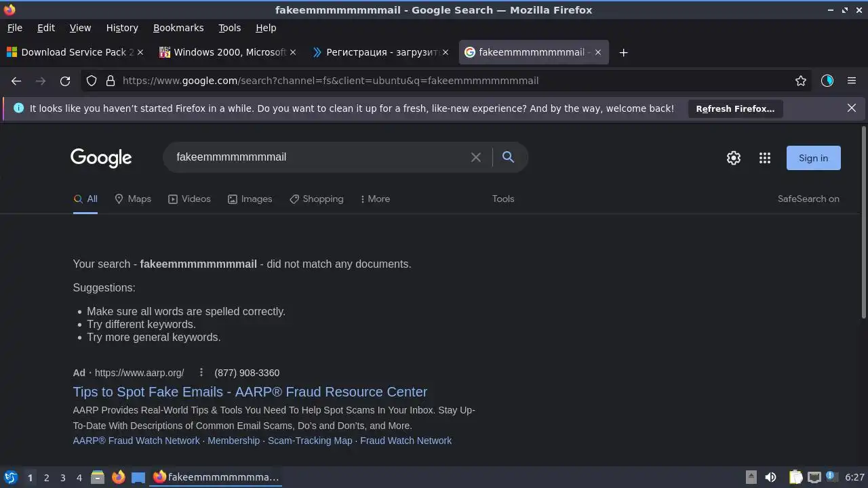The width and height of the screenshot is (868, 488).
Task: Click phone number (877) 908-3360
Action: point(247,373)
